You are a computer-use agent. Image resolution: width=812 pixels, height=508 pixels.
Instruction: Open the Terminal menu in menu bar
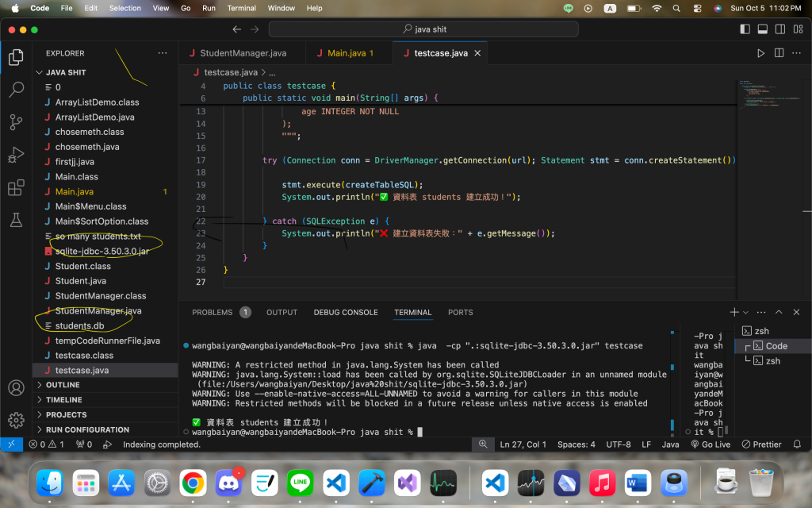[x=241, y=8]
